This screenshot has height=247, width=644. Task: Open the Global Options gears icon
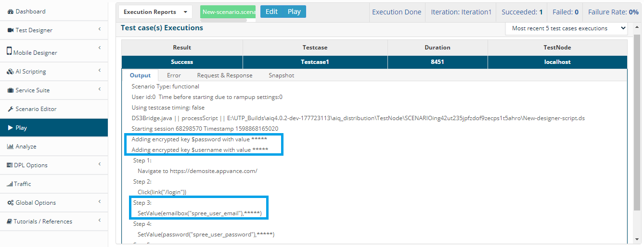[11, 203]
